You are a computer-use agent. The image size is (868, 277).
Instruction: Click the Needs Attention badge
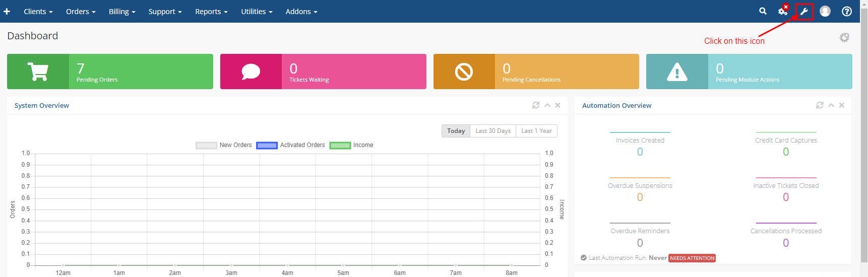[x=692, y=258]
